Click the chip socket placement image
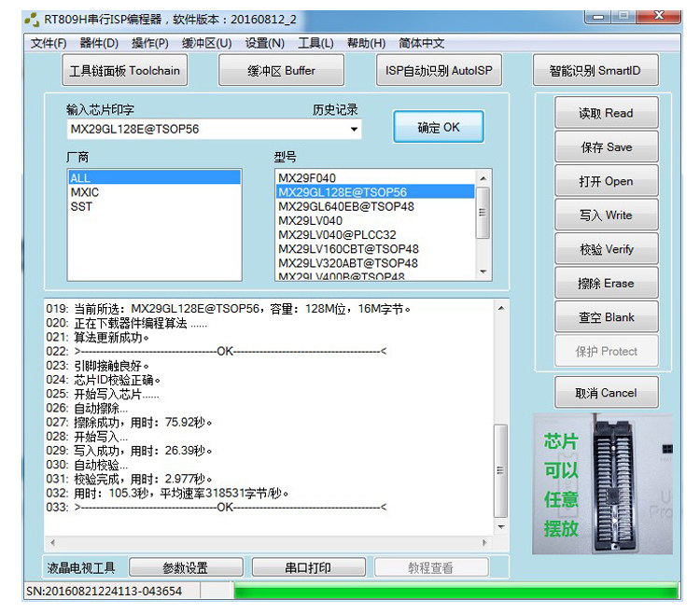Viewport: 700px width, 614px height. [603, 484]
